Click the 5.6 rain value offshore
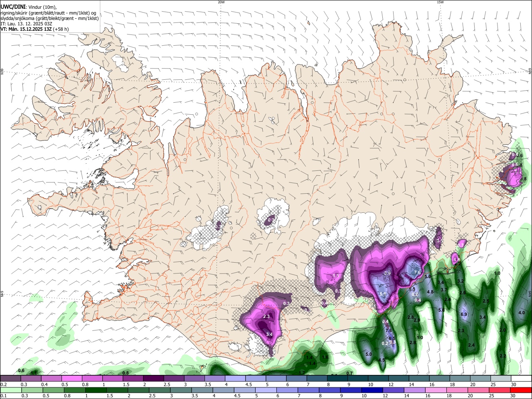532x399 pixels. [441, 310]
